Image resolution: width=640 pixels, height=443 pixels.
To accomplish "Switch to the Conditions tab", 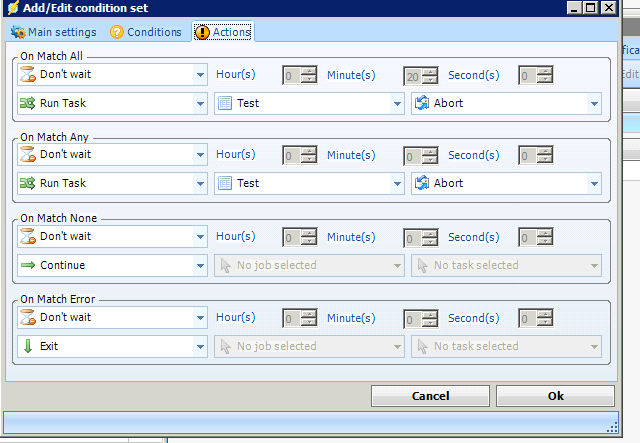I will click(146, 32).
